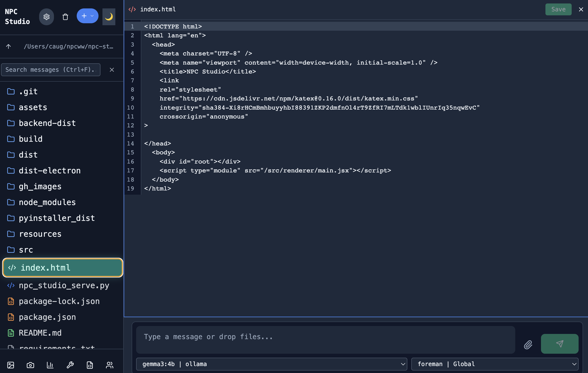588x373 pixels.
Task: Toggle dark mode moon button
Action: pos(109,17)
